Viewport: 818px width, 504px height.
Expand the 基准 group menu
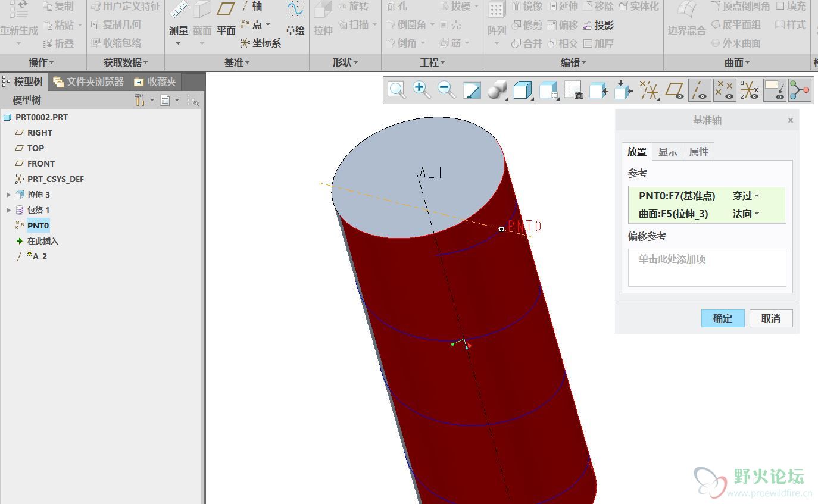(x=237, y=62)
